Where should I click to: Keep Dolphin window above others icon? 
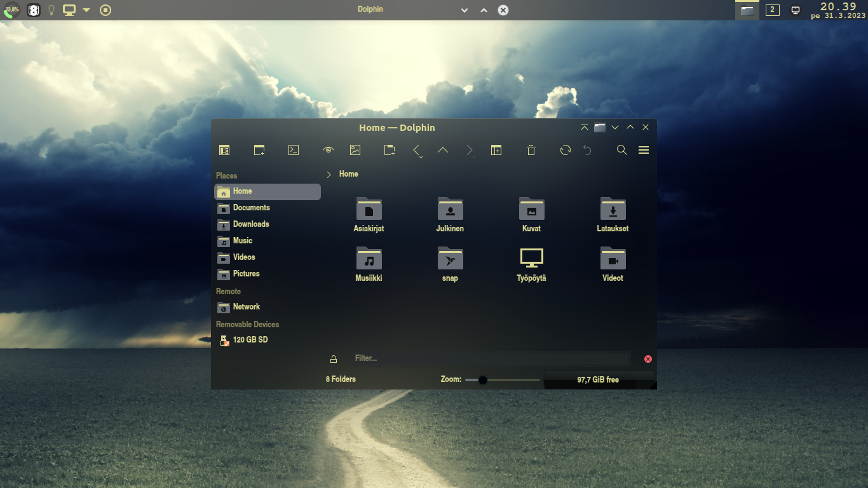585,128
